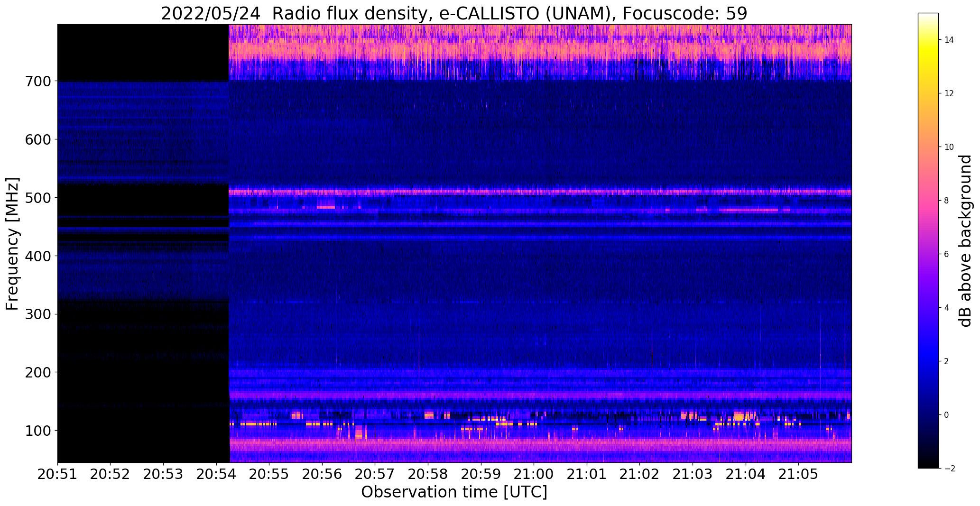
Task: Click the colorbar 0 tick label
Action: coord(946,415)
